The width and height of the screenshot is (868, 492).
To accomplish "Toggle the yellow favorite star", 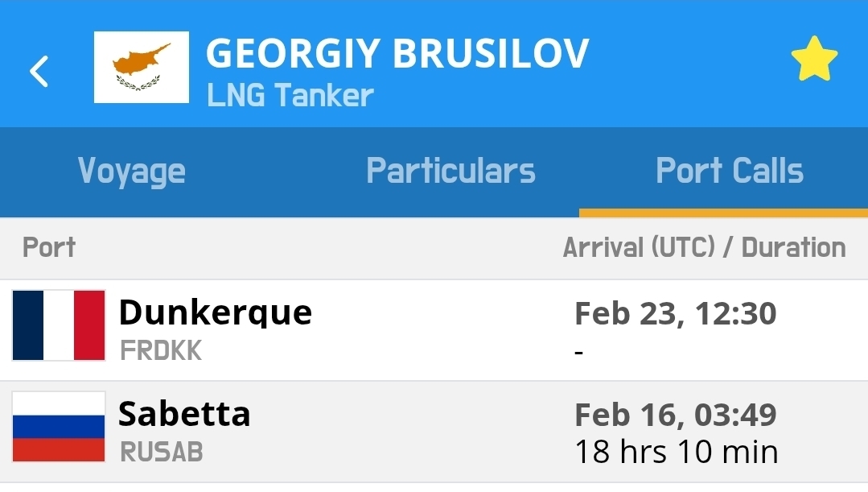I will 814,60.
